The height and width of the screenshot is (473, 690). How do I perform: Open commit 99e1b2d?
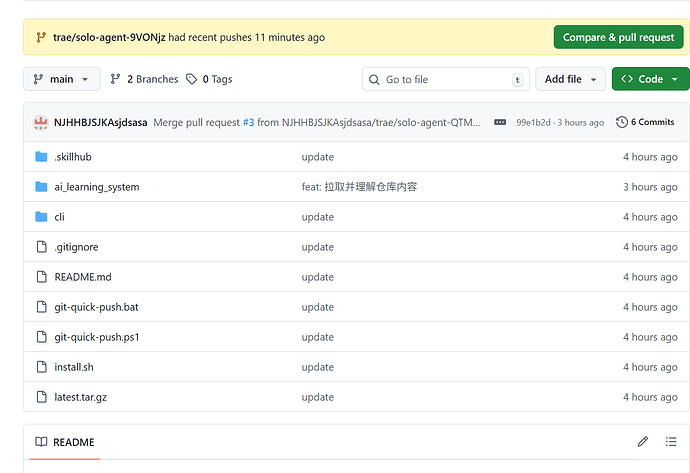533,122
